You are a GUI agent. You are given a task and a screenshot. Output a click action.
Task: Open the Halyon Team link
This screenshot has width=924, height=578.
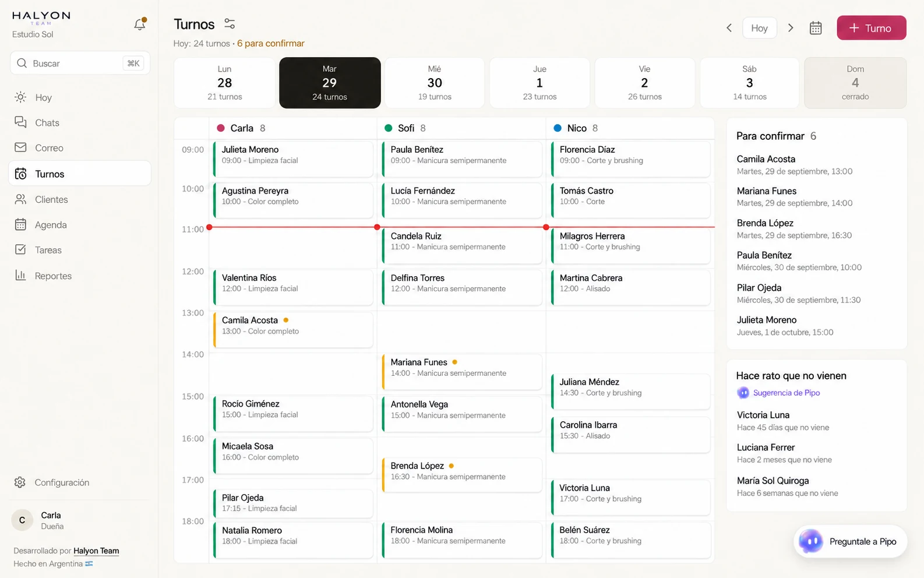[x=96, y=551]
